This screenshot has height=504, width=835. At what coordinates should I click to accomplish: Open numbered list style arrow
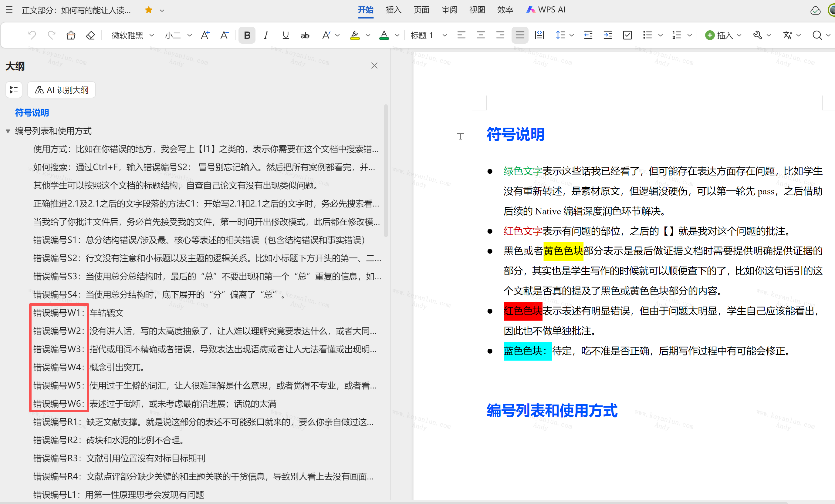click(x=690, y=35)
